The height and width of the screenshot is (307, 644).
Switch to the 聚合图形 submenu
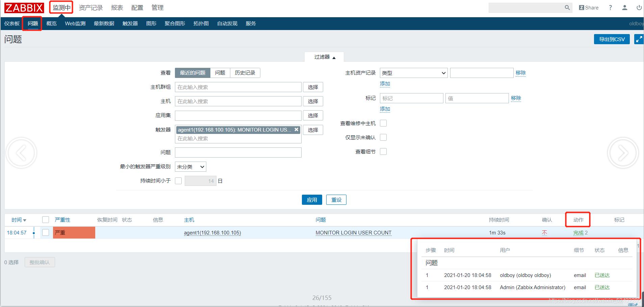(x=175, y=23)
